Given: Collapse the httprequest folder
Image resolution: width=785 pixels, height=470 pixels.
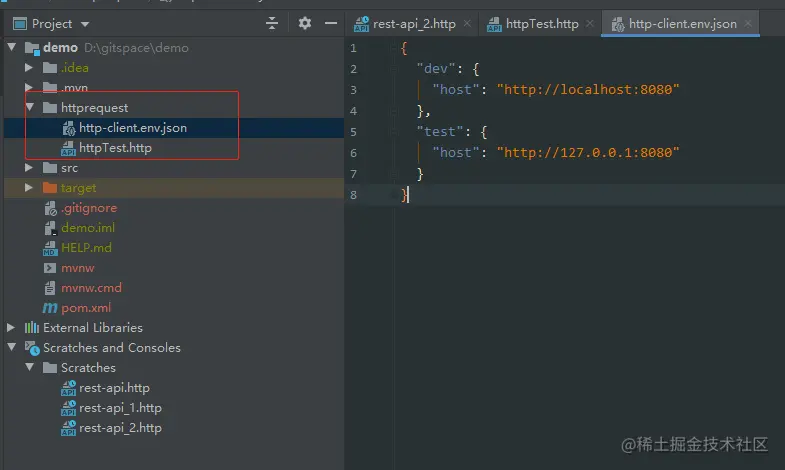Looking at the screenshot, I should coord(30,108).
